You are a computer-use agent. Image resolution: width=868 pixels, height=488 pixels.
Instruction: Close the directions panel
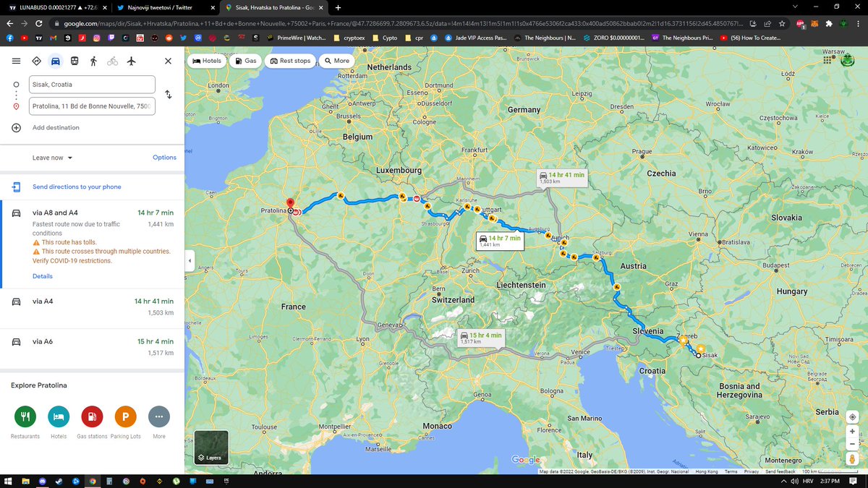pyautogui.click(x=168, y=61)
